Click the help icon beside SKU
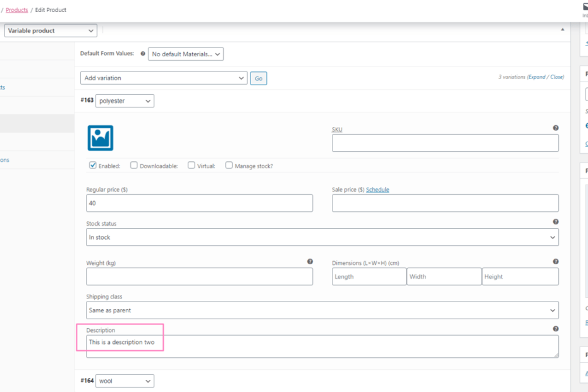Image resolution: width=588 pixels, height=392 pixels. click(556, 128)
